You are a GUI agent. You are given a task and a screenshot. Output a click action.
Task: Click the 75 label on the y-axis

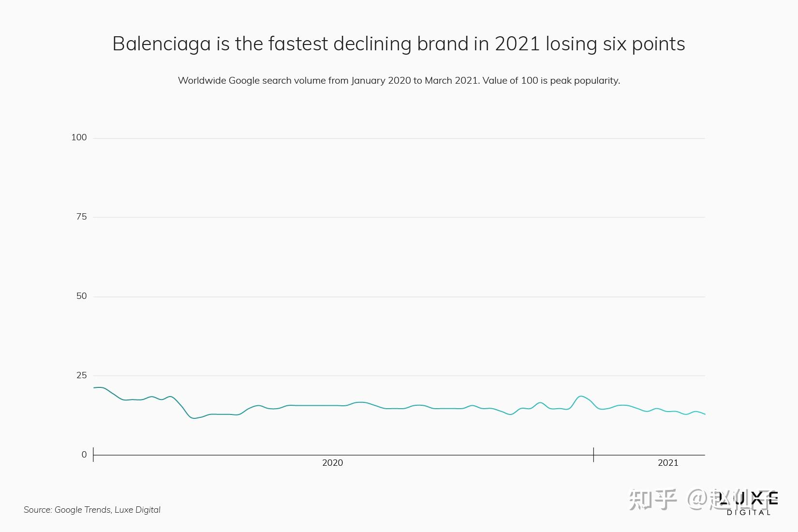tap(81, 217)
